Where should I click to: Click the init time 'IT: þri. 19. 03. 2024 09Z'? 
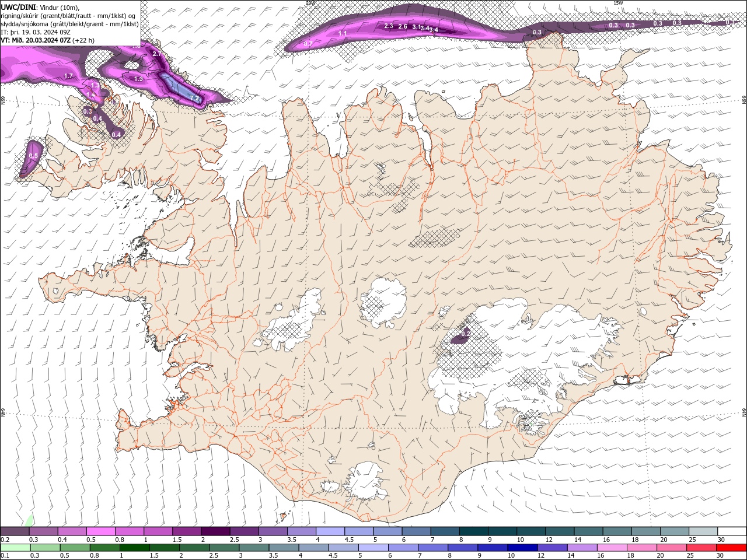36,32
